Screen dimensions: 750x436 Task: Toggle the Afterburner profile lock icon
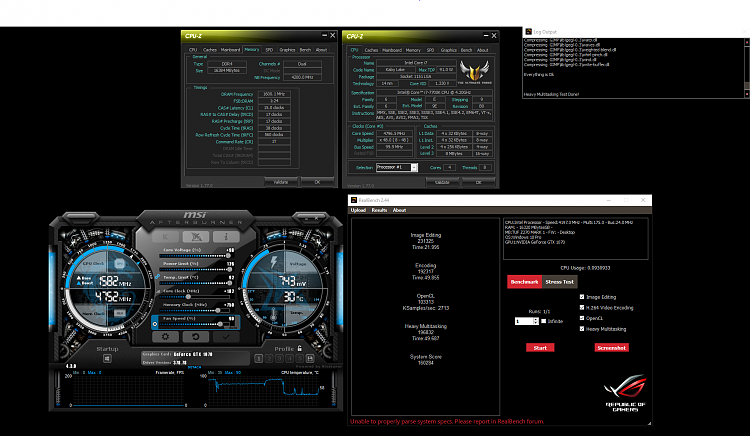click(x=299, y=348)
